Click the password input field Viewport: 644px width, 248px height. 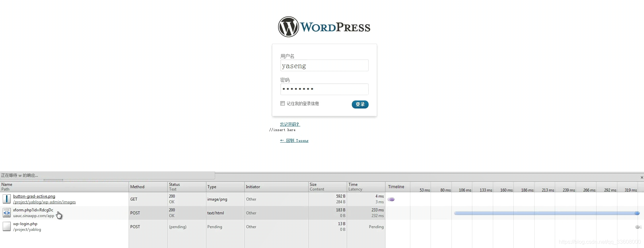pyautogui.click(x=324, y=89)
